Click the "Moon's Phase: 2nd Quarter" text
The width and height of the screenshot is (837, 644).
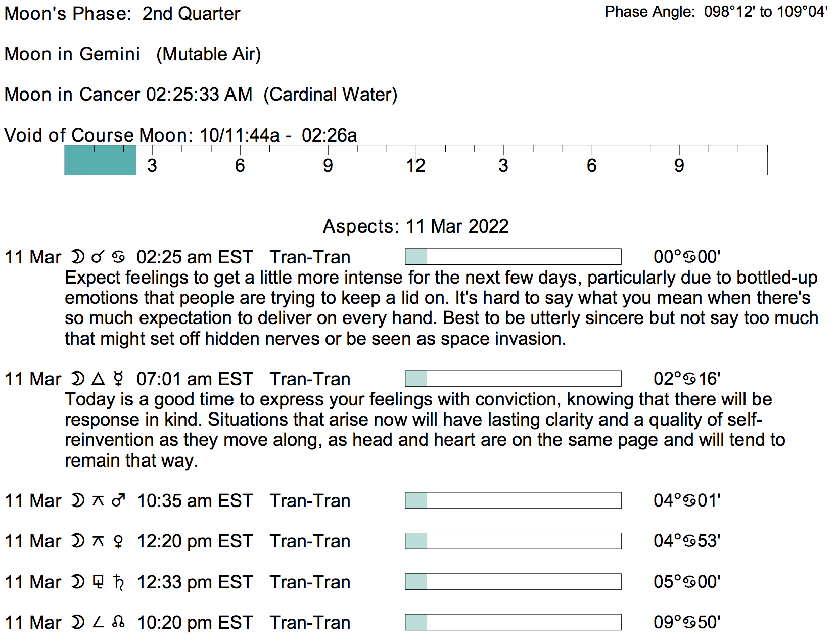[x=122, y=14]
